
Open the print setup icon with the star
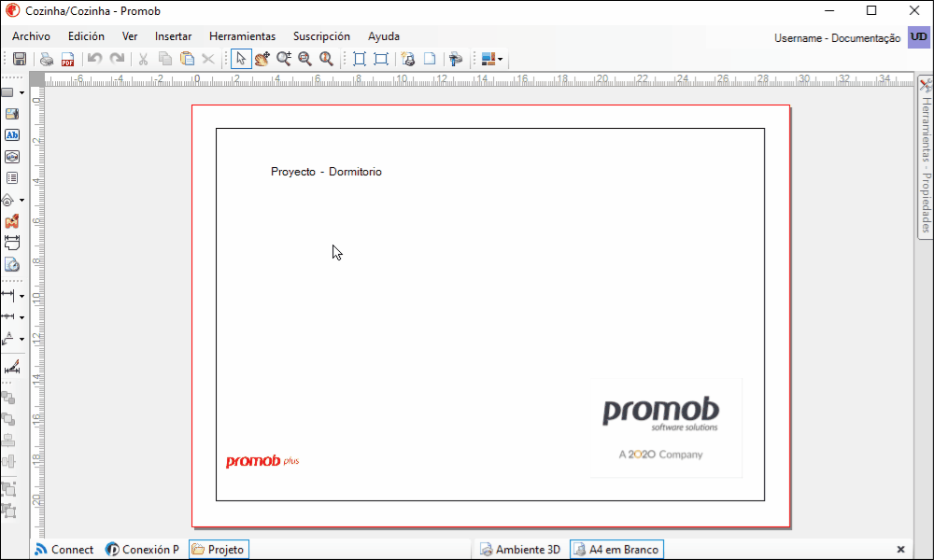pos(408,59)
